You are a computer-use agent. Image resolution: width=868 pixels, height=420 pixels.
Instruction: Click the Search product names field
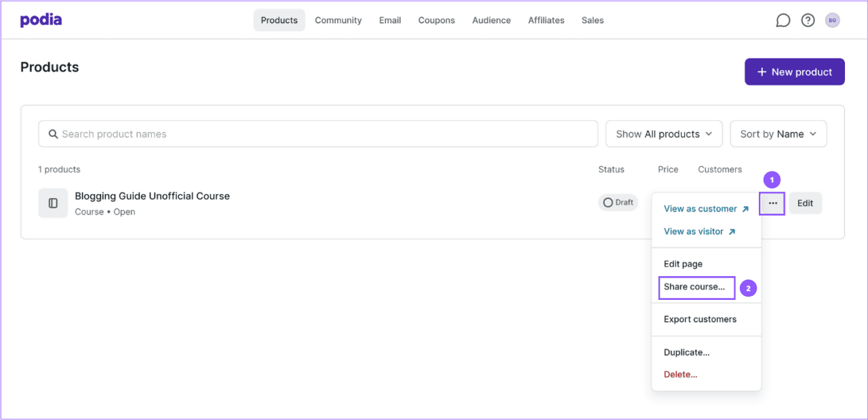(x=203, y=134)
